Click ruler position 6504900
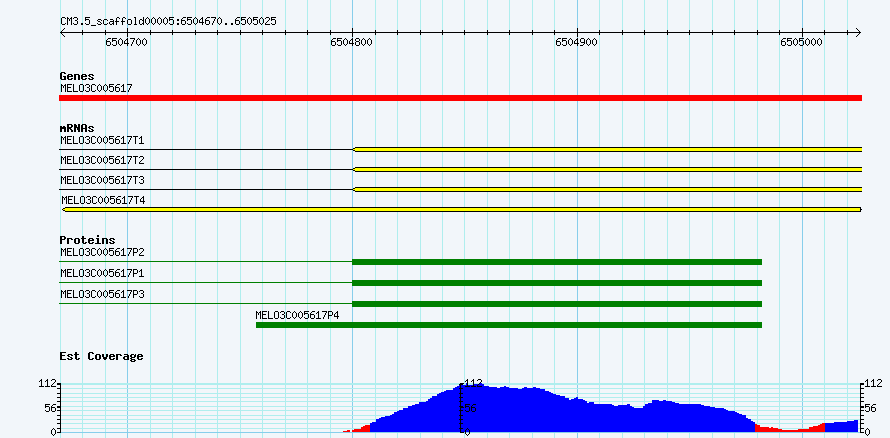The height and width of the screenshot is (438, 890). [576, 42]
